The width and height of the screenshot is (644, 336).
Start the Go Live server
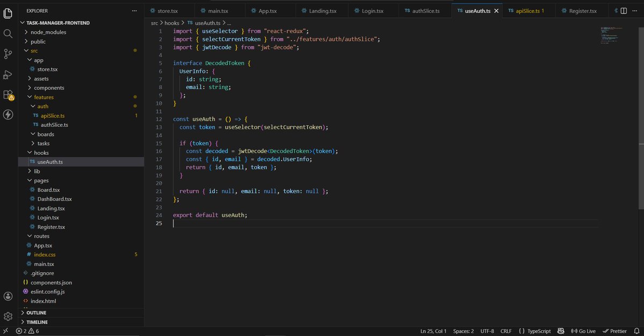582,331
